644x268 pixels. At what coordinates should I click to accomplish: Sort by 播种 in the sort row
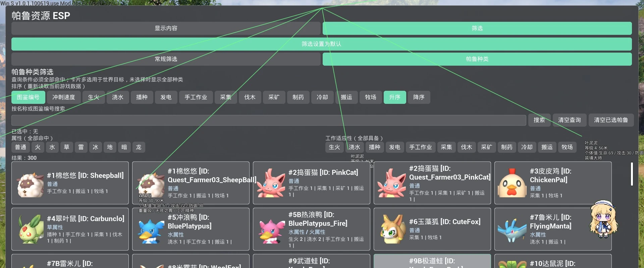[142, 97]
